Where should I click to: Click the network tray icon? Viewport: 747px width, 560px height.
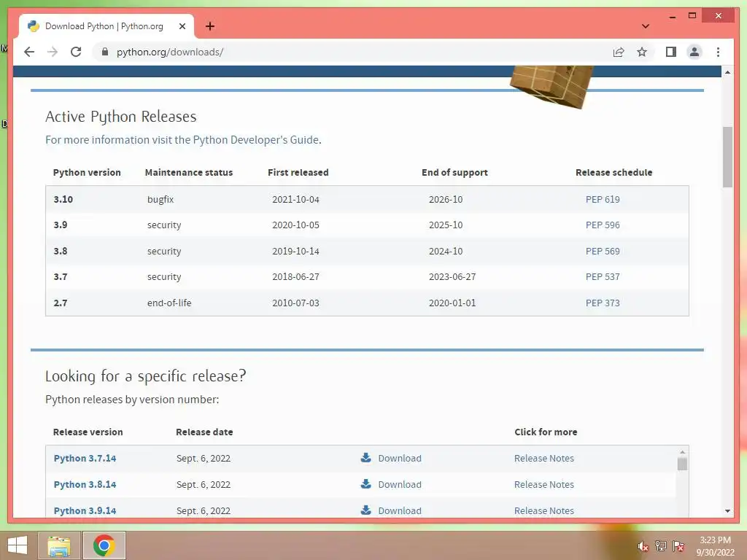(661, 545)
